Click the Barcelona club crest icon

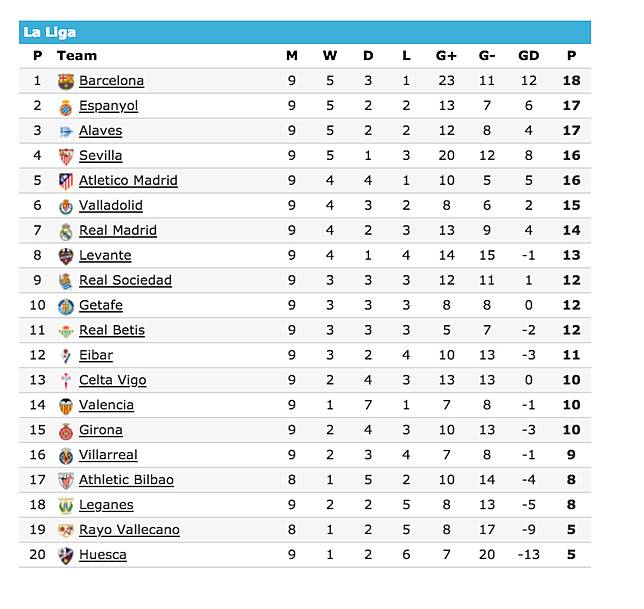[66, 81]
